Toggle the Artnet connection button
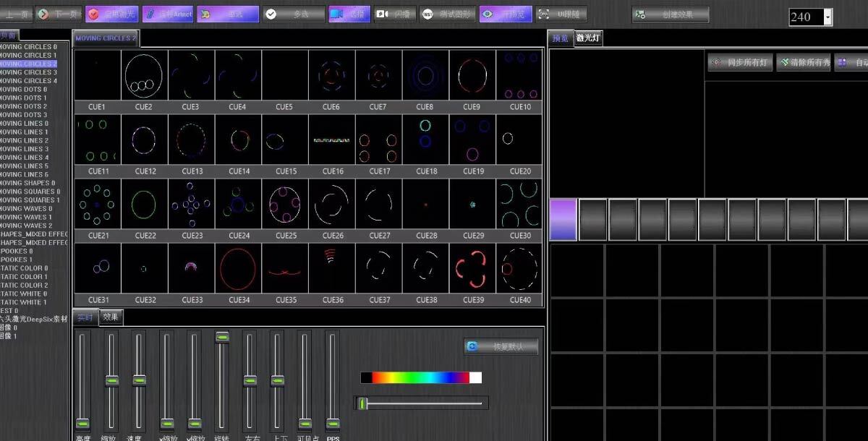 (x=168, y=14)
